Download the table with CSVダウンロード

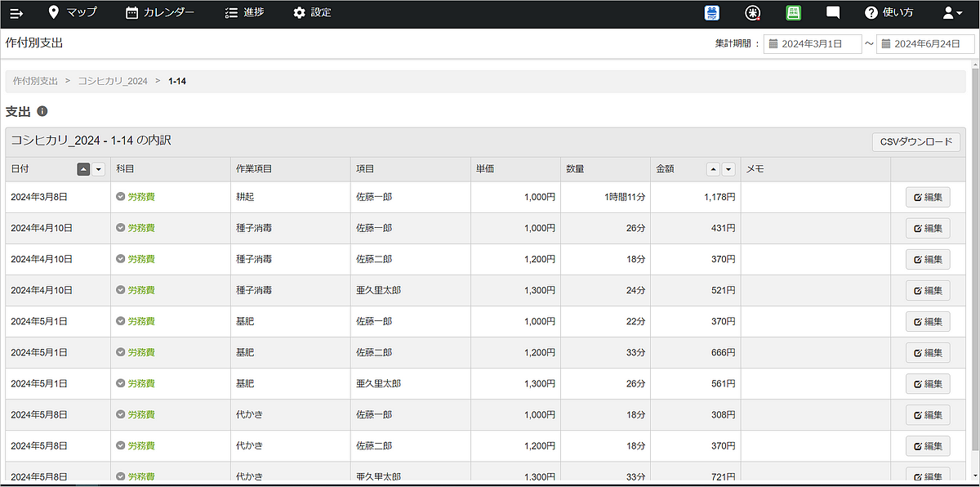[915, 141]
